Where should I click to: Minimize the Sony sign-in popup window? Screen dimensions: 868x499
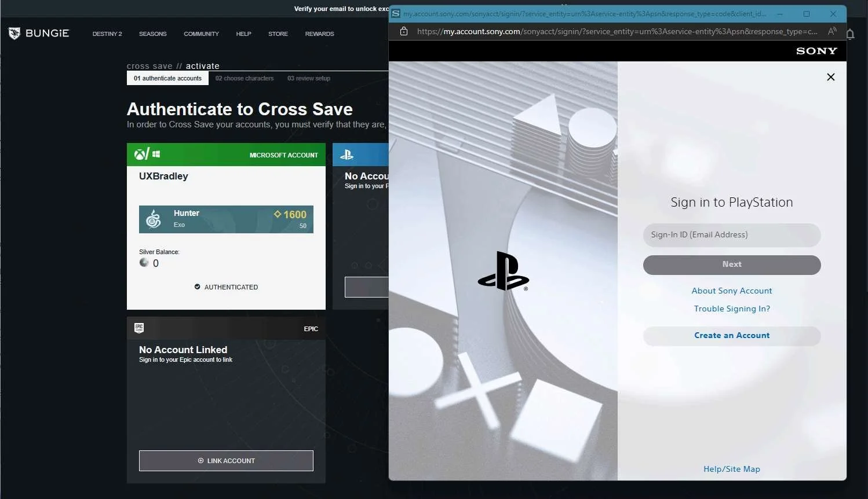[780, 13]
